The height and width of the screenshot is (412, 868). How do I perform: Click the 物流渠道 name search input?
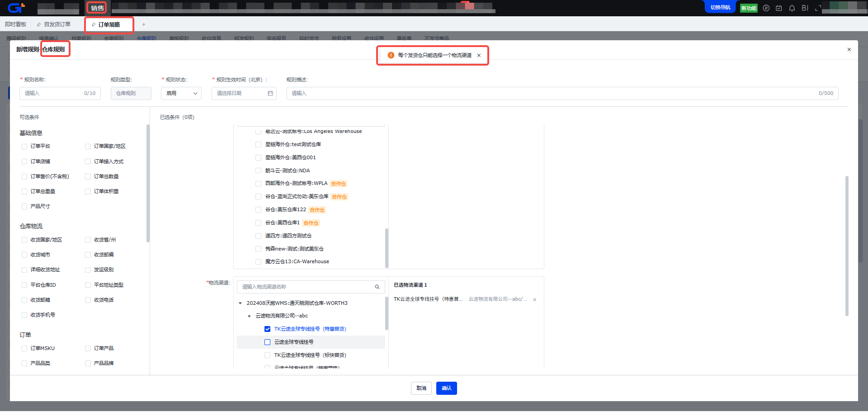point(311,287)
